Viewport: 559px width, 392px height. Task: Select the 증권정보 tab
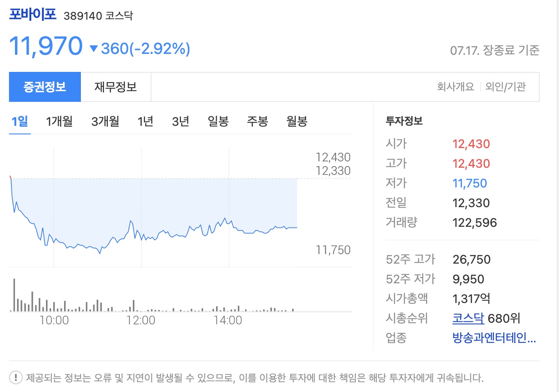pos(45,86)
